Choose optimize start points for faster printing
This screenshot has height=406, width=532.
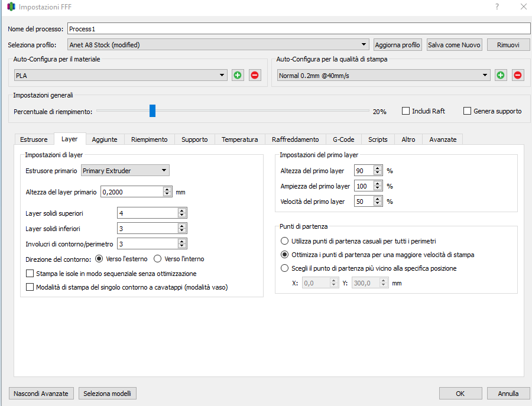coord(284,255)
